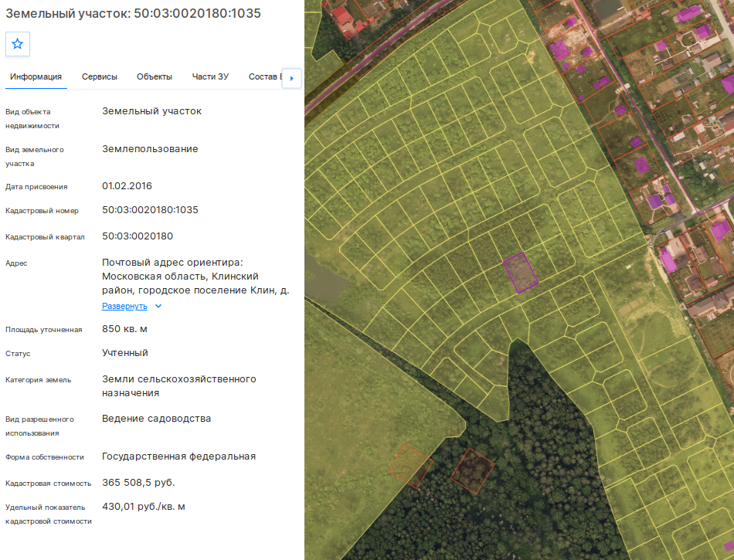Click the Вид земельного участка label
Screen dimensions: 734x560
35,157
